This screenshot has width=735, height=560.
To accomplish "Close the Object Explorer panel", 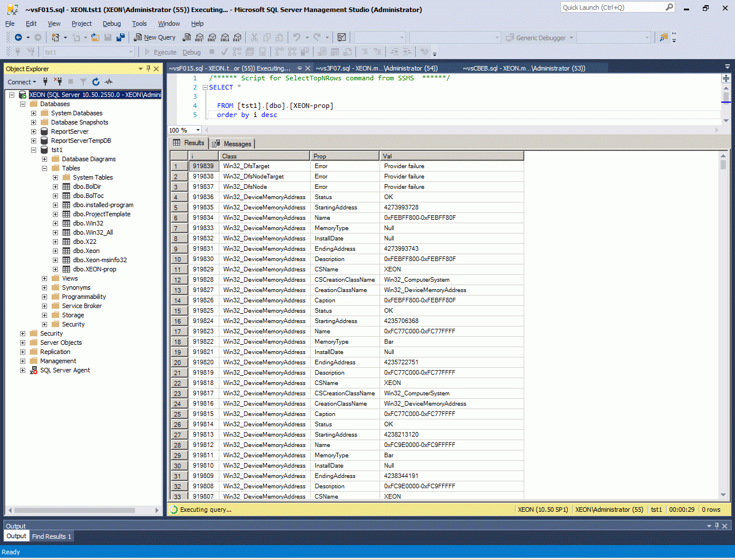I will point(156,69).
